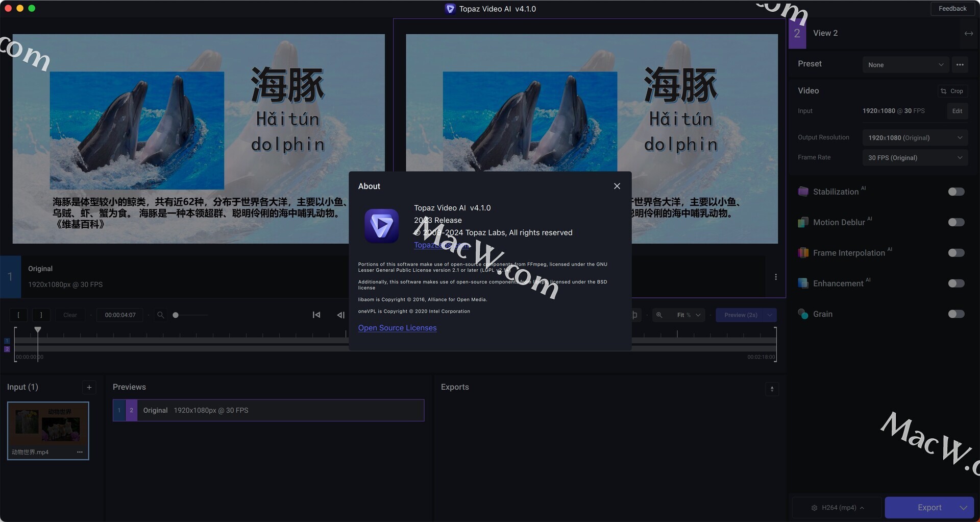980x522 pixels.
Task: Jump to first frame with skip-start button
Action: pyautogui.click(x=316, y=315)
